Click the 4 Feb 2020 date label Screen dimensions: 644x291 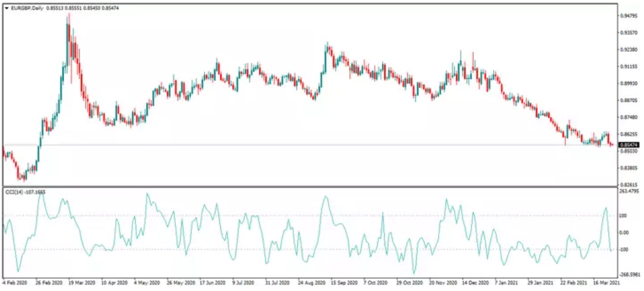15,282
